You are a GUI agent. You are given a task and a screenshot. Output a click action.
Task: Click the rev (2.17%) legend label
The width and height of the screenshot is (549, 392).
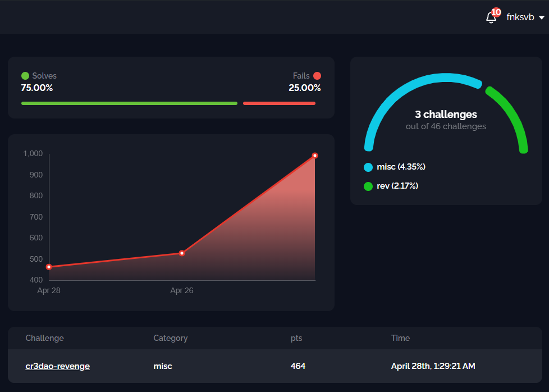pos(397,186)
